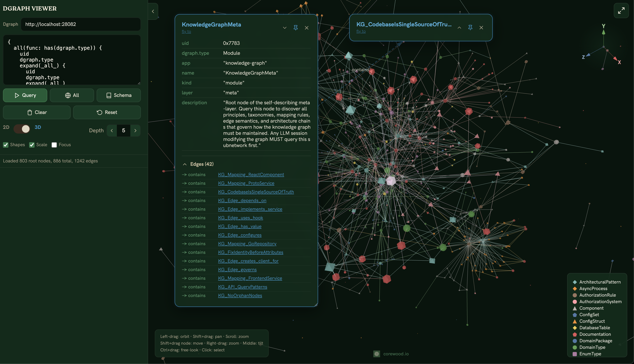Reset the view with the Reset button
The height and width of the screenshot is (364, 634).
(107, 112)
